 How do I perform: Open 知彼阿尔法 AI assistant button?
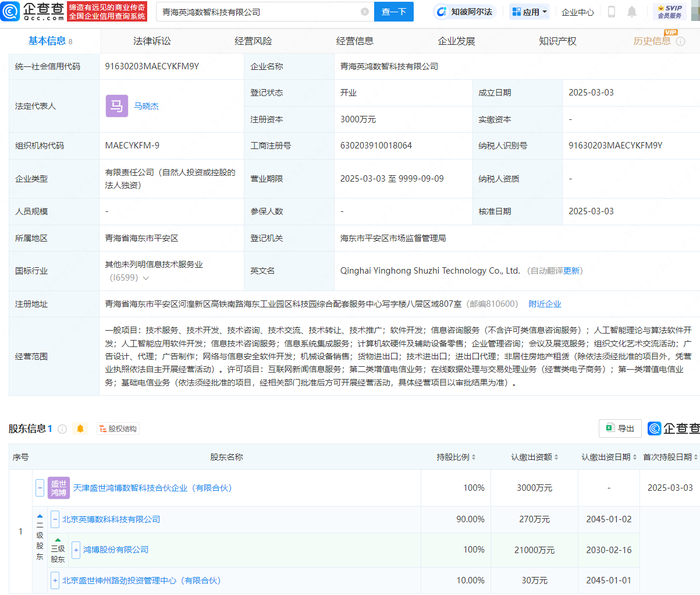(464, 12)
